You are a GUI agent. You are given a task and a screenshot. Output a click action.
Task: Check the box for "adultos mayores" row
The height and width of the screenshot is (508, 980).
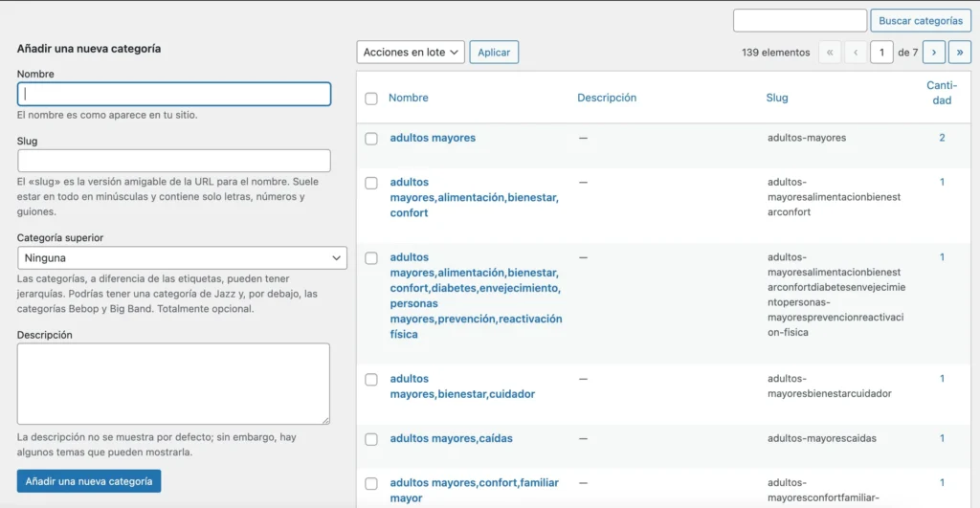(x=371, y=138)
